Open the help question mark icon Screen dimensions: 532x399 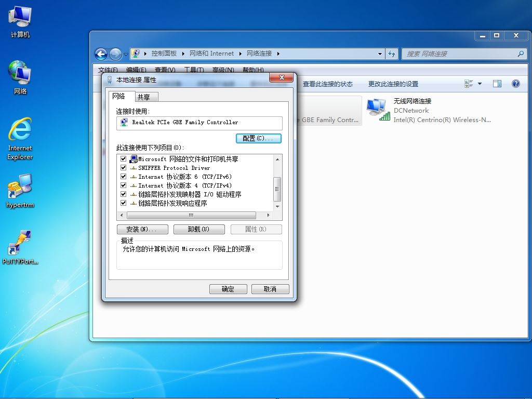516,84
